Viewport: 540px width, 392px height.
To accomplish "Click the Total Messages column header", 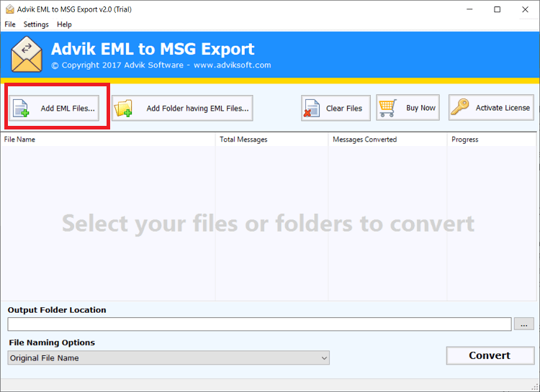I will pyautogui.click(x=271, y=140).
